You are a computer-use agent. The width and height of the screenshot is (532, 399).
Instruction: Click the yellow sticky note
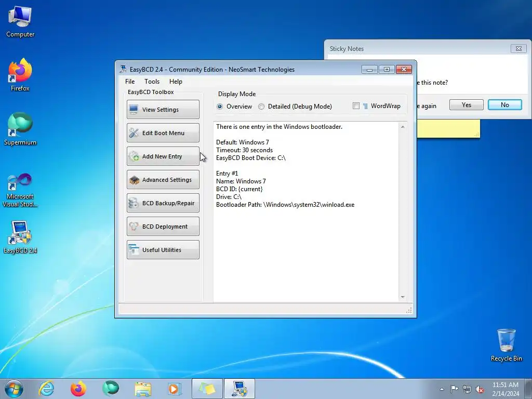click(x=448, y=129)
